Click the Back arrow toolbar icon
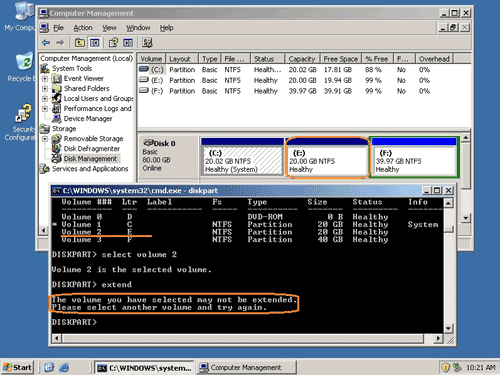Screen dimensions: 500x375 point(46,43)
